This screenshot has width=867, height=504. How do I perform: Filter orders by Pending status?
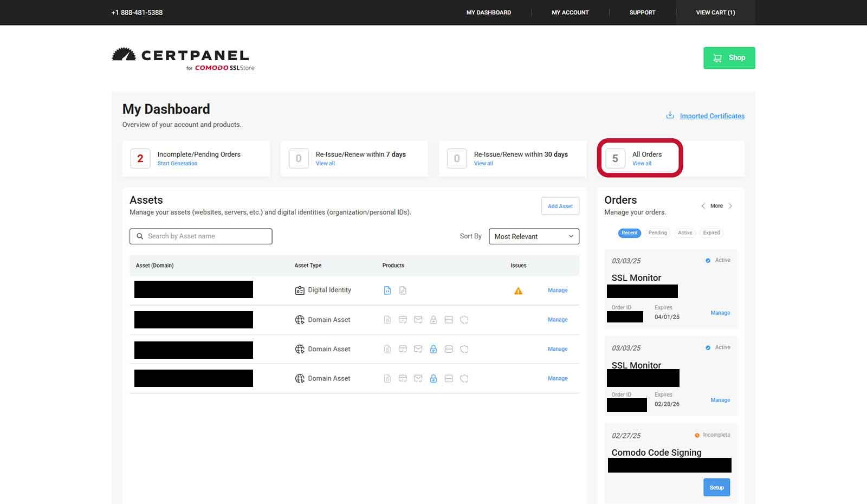pyautogui.click(x=657, y=232)
